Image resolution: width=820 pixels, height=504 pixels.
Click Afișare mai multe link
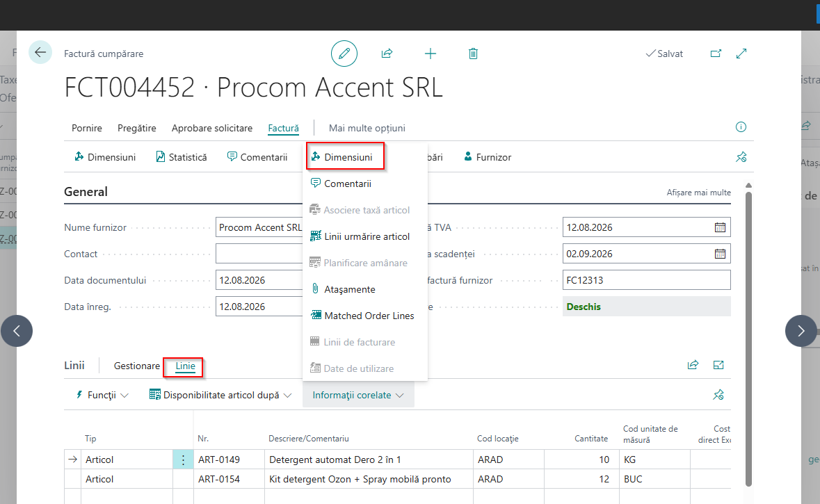coord(699,193)
